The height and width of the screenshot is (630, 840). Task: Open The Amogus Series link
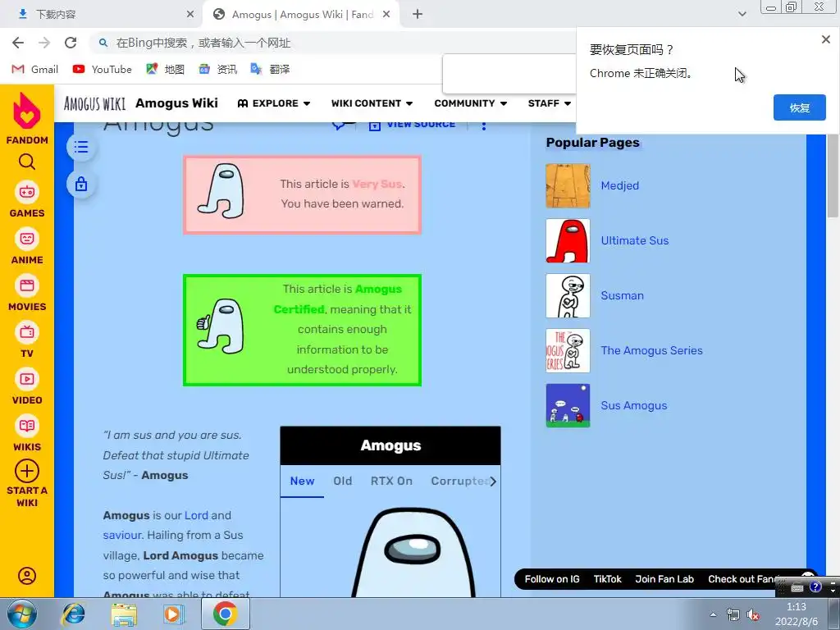[x=651, y=350]
